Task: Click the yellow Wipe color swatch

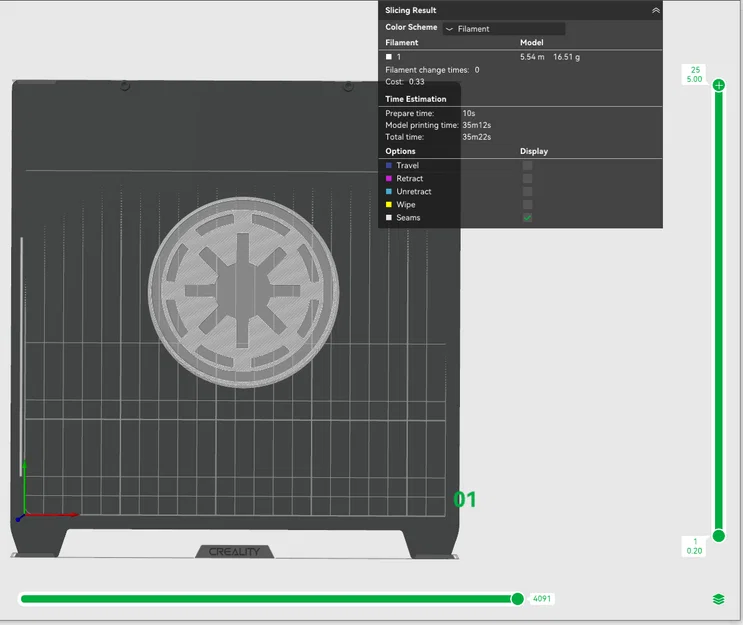Action: (x=389, y=205)
